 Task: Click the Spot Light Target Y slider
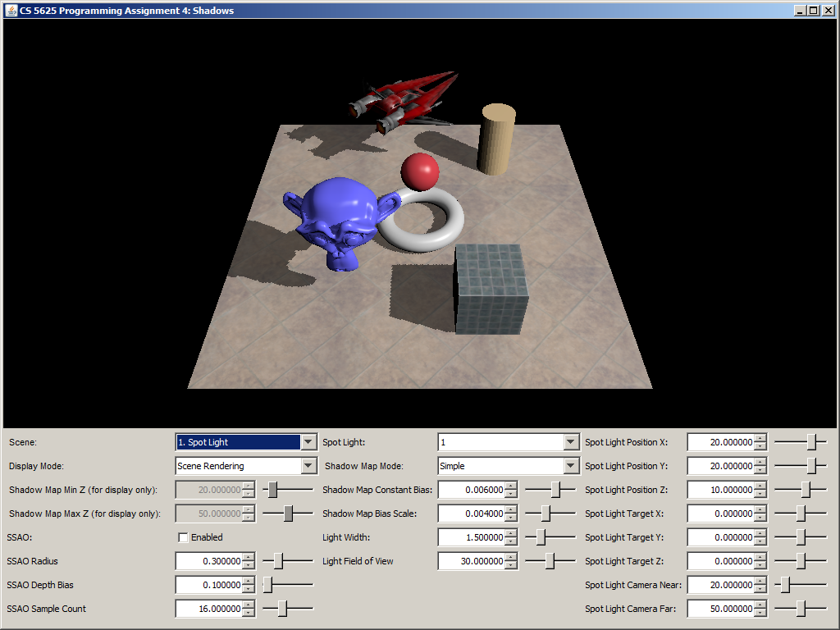pyautogui.click(x=801, y=537)
